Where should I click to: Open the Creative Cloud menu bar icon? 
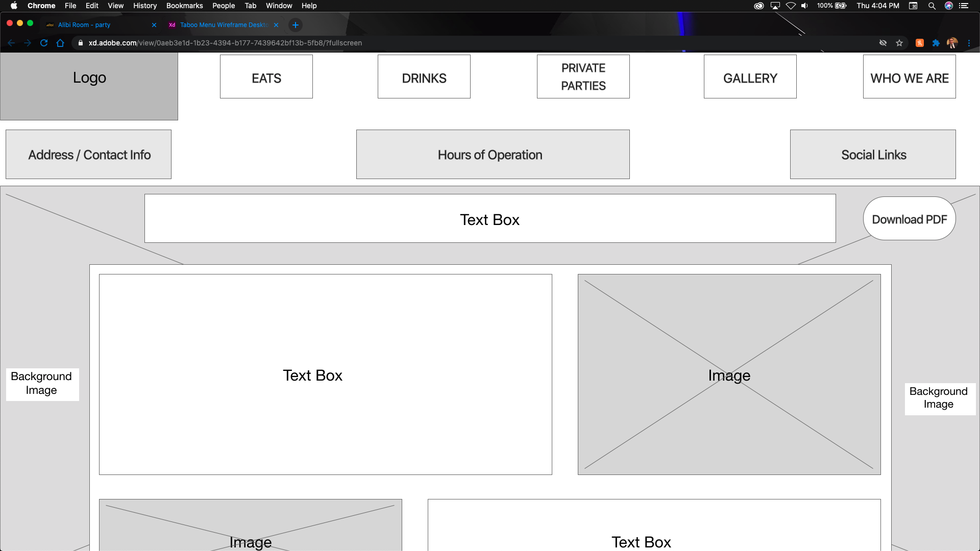(x=759, y=6)
